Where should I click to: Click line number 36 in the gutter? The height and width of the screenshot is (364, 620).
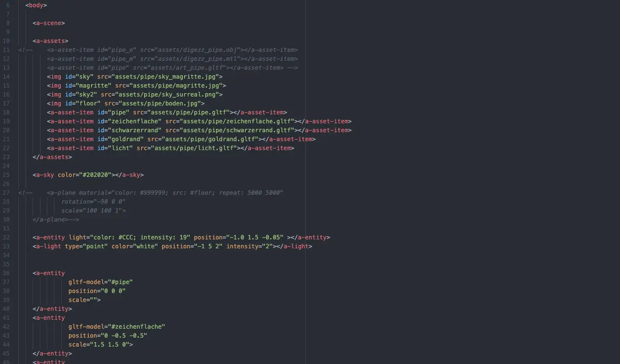(6, 273)
